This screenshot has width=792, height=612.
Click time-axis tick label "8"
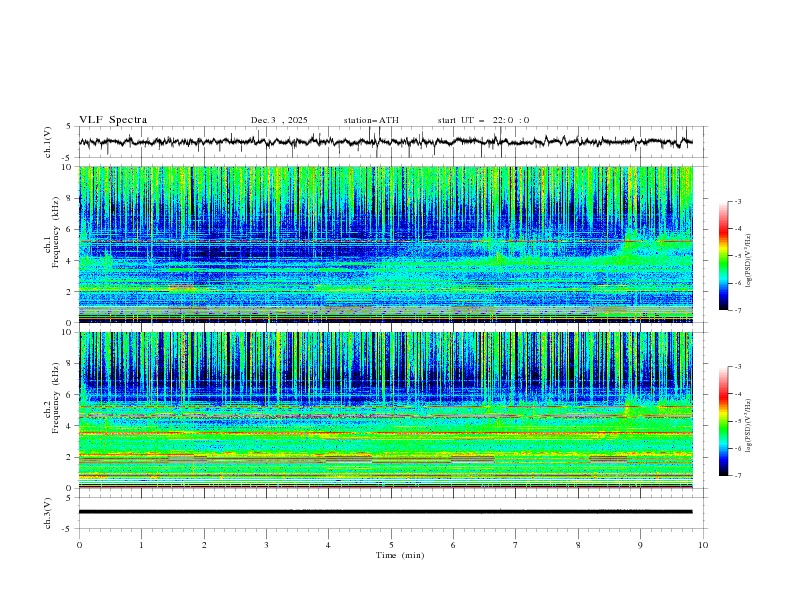coord(578,545)
